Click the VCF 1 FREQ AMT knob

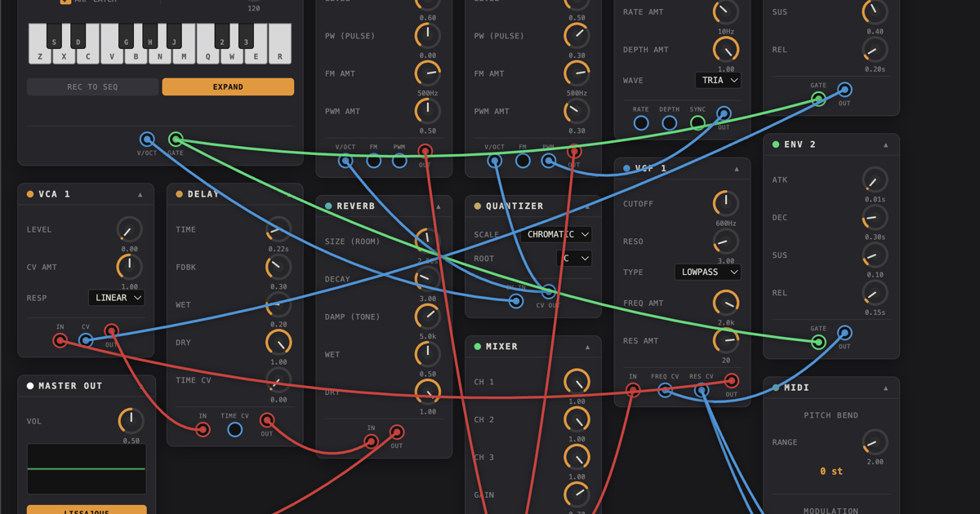click(x=726, y=303)
